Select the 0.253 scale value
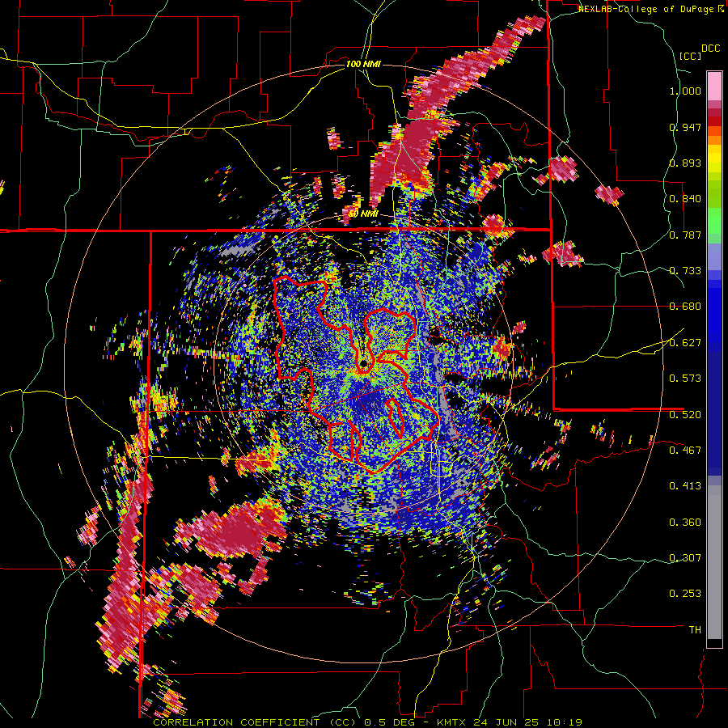Image resolution: width=728 pixels, height=728 pixels. [x=685, y=594]
